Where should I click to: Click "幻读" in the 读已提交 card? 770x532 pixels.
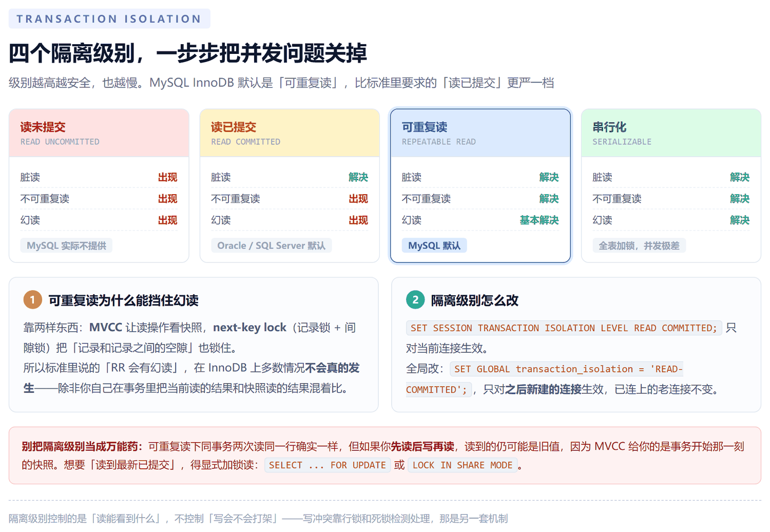coord(221,220)
